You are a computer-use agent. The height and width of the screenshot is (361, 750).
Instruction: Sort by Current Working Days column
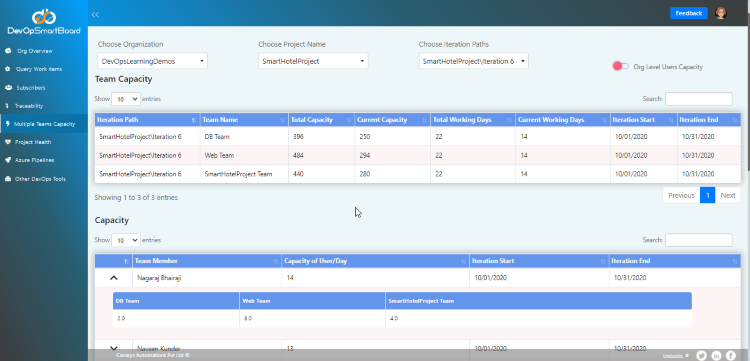point(562,120)
